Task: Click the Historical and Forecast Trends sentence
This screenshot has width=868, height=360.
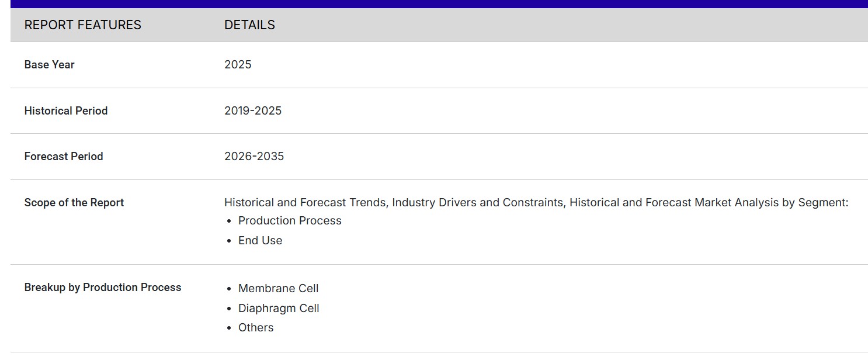Action: (536, 203)
